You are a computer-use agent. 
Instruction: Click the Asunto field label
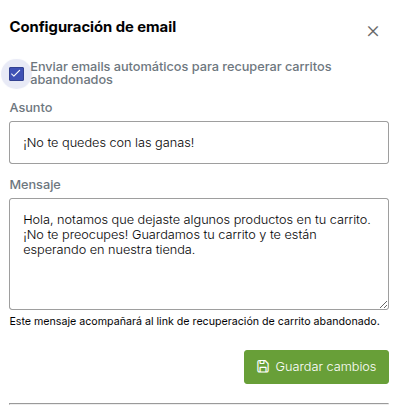point(31,108)
